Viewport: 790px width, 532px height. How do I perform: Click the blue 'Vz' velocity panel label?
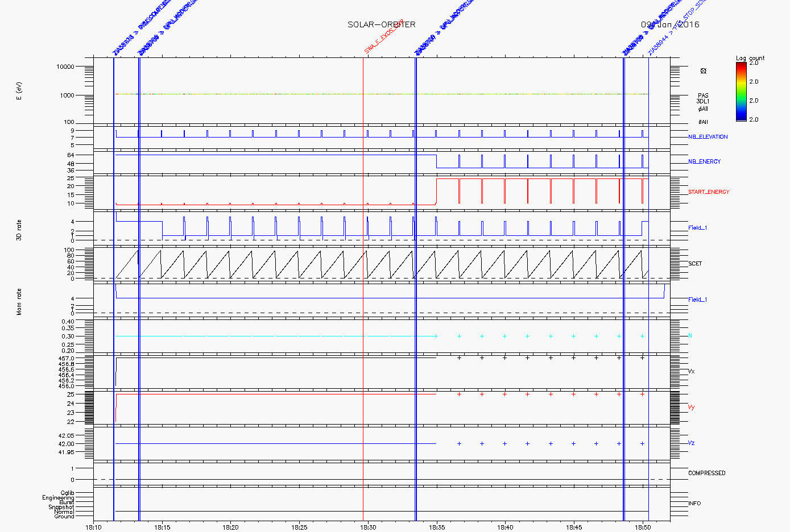[x=691, y=443]
